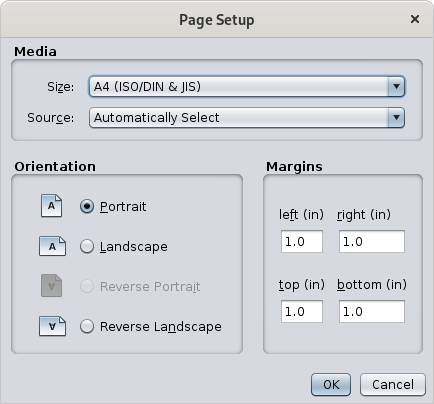The image size is (434, 404).
Task: Click the "left (in)" label
Action: coord(301,215)
